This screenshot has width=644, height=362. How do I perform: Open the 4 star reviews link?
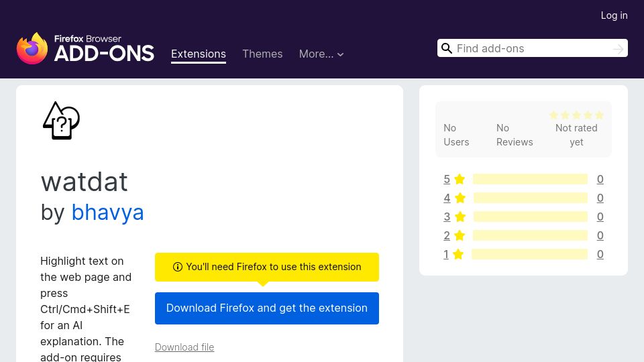click(447, 198)
